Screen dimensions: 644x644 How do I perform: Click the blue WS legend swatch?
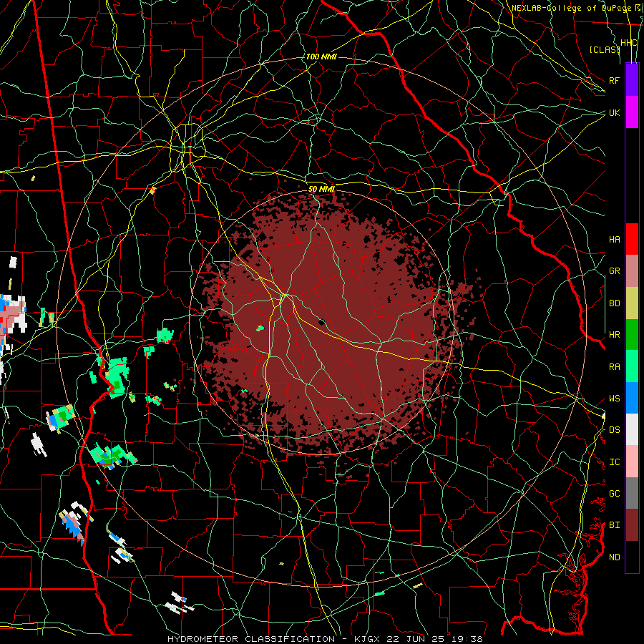coord(632,398)
